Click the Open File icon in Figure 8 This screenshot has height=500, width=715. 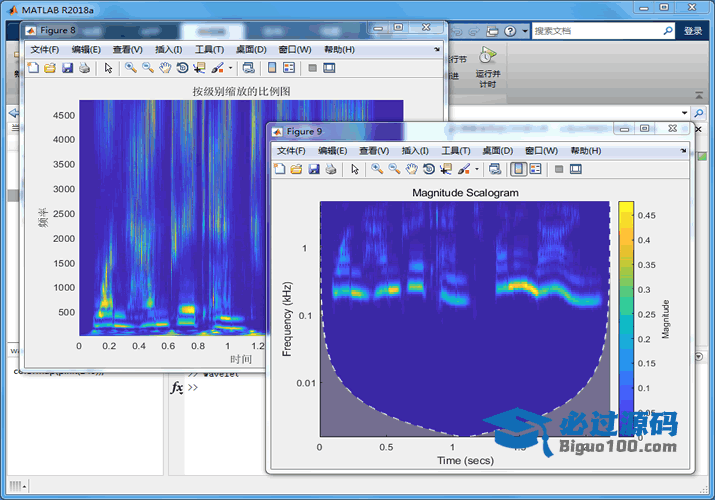point(50,68)
